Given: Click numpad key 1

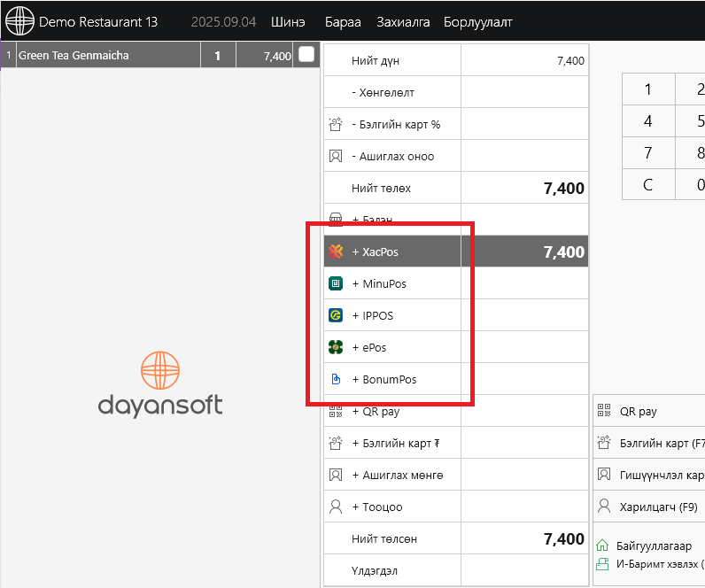Looking at the screenshot, I should (648, 89).
